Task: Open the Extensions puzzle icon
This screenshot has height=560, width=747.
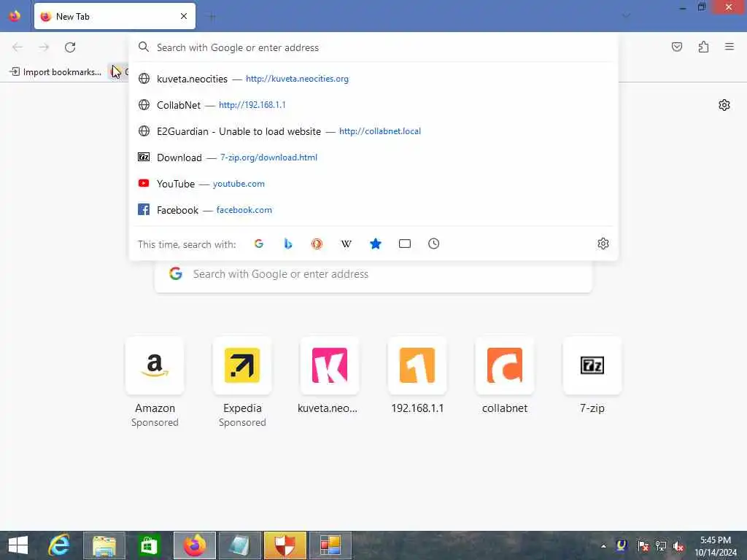Action: (x=703, y=47)
